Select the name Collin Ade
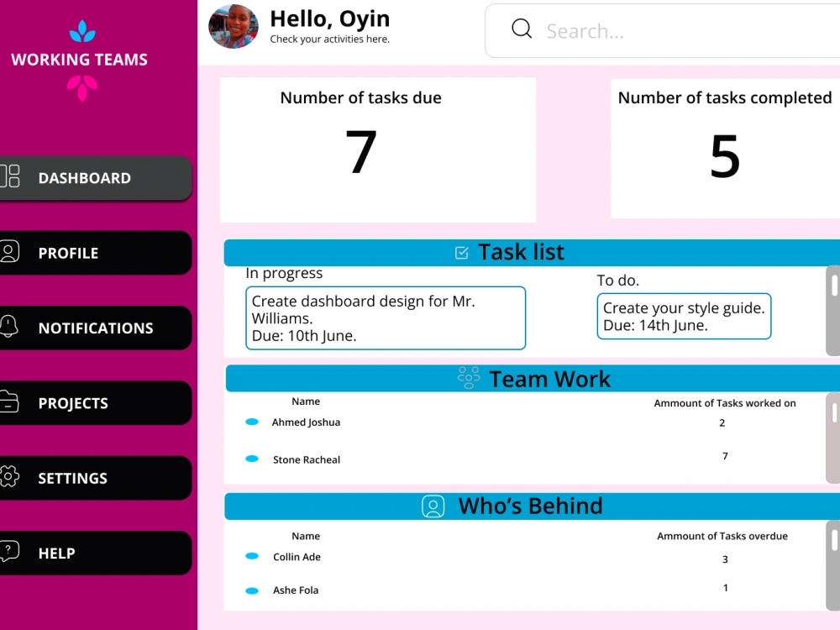 (x=297, y=557)
